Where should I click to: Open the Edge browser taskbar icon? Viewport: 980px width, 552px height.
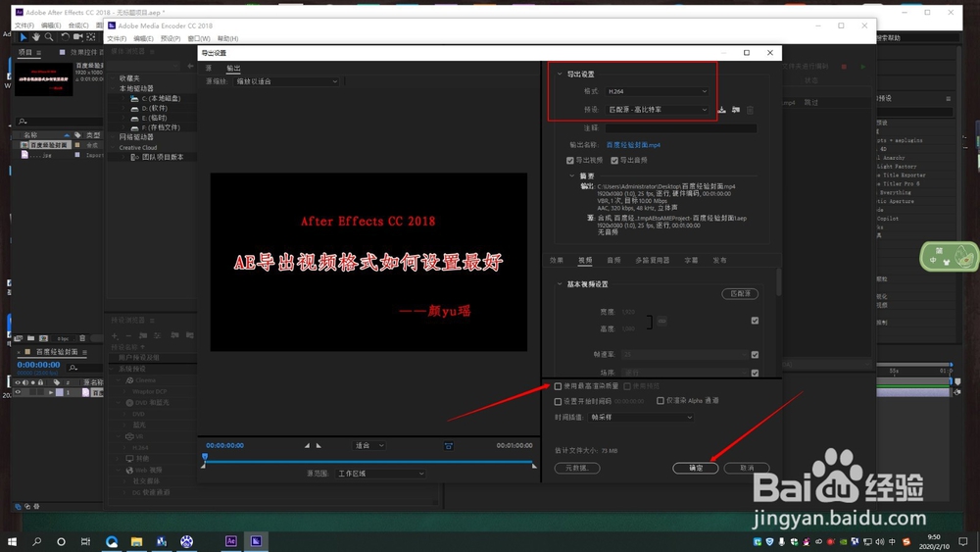112,541
